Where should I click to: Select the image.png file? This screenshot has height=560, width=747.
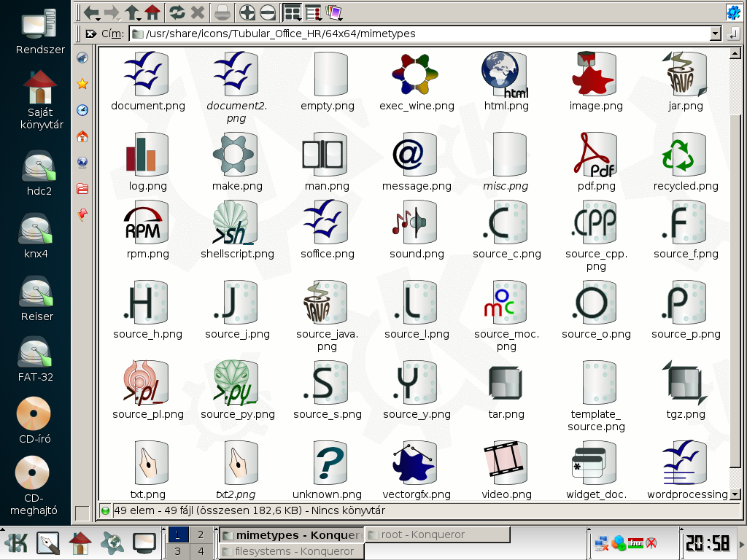596,82
